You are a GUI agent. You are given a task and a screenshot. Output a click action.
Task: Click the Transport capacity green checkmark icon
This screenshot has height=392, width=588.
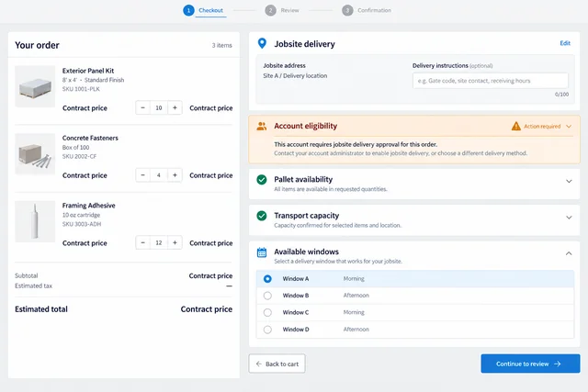click(x=262, y=216)
